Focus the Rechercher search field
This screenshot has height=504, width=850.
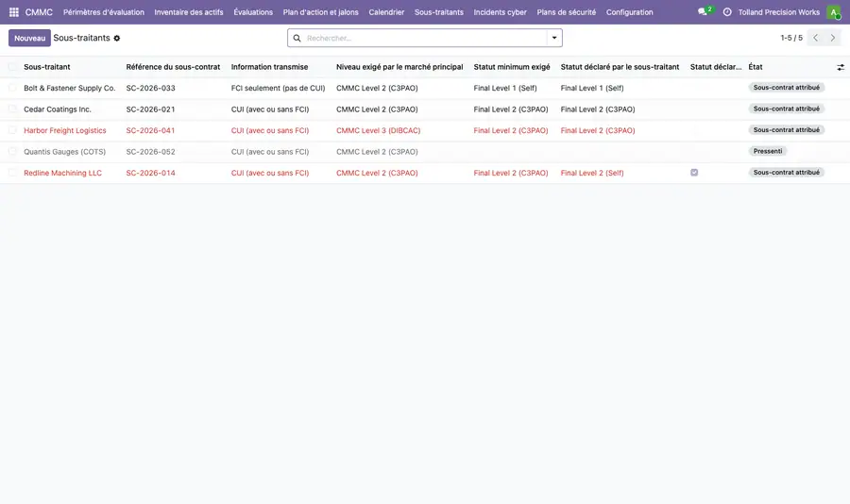coord(426,38)
